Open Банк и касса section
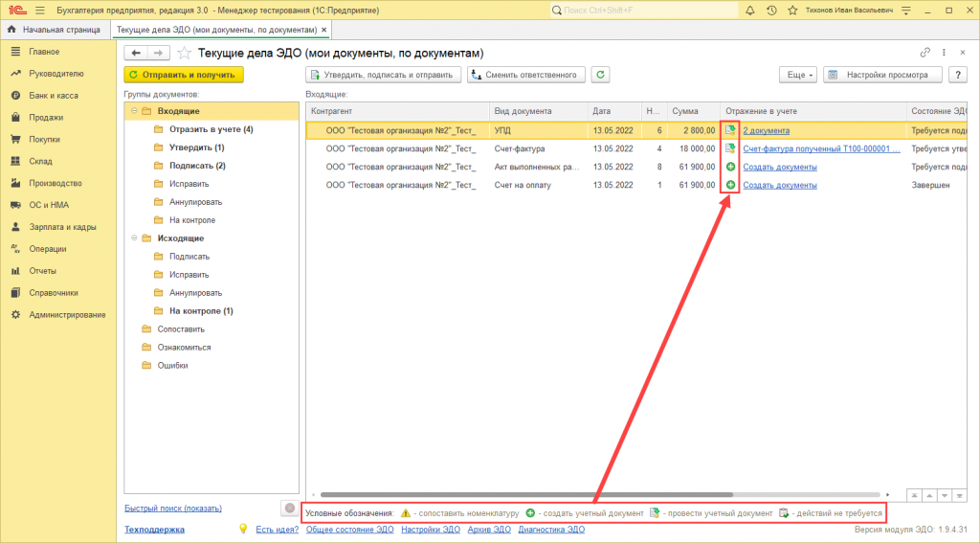Image resolution: width=980 pixels, height=543 pixels. 54,95
